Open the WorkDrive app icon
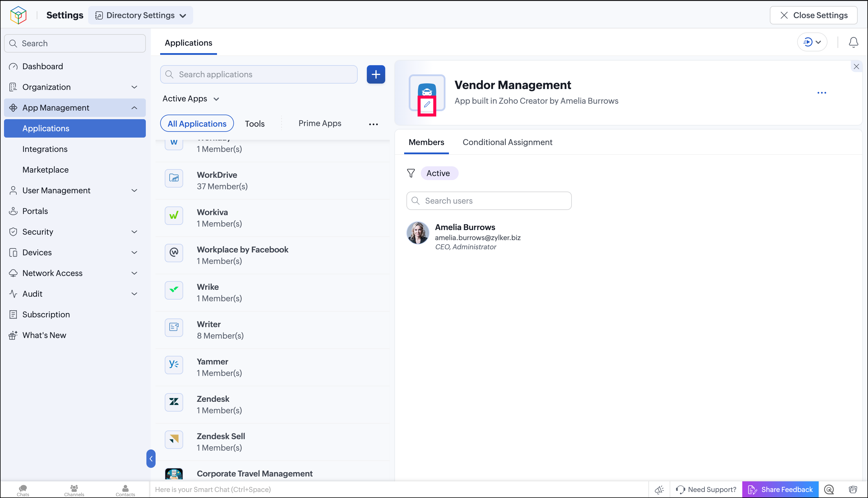Viewport: 868px width, 498px height. (174, 178)
